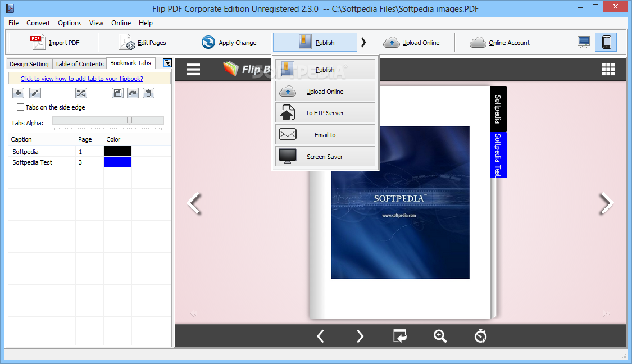Open Edit Pages from the toolbar
The width and height of the screenshot is (632, 364).
[x=142, y=42]
